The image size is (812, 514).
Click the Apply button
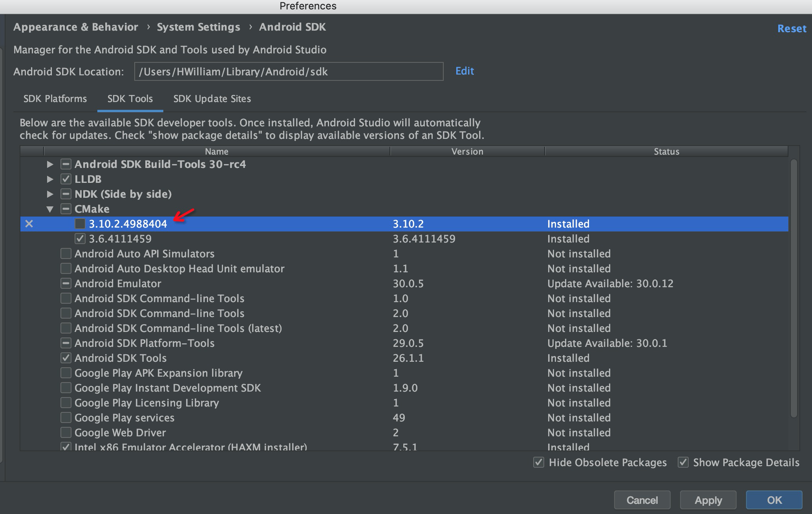708,500
